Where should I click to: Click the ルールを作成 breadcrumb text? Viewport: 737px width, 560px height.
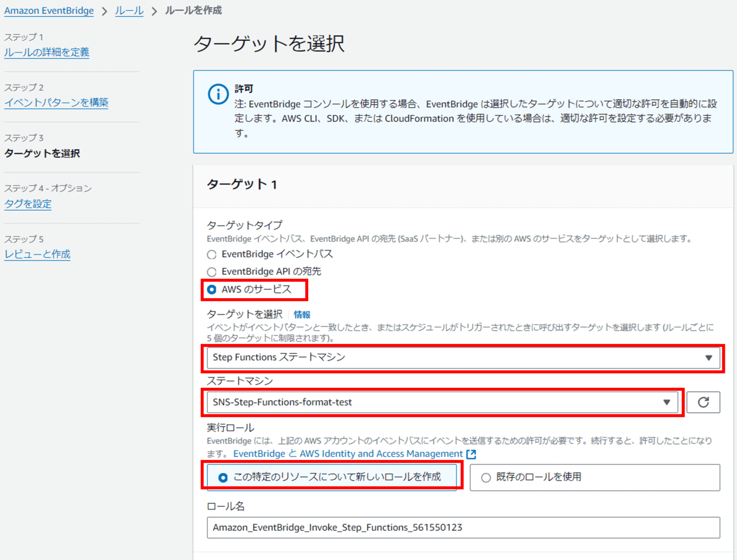[x=193, y=11]
